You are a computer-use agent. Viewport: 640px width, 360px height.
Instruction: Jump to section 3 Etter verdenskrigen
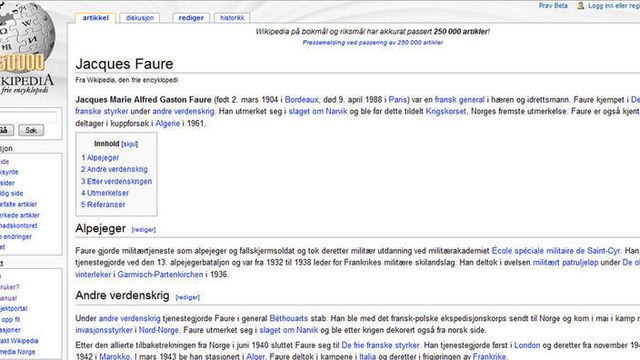(x=116, y=181)
